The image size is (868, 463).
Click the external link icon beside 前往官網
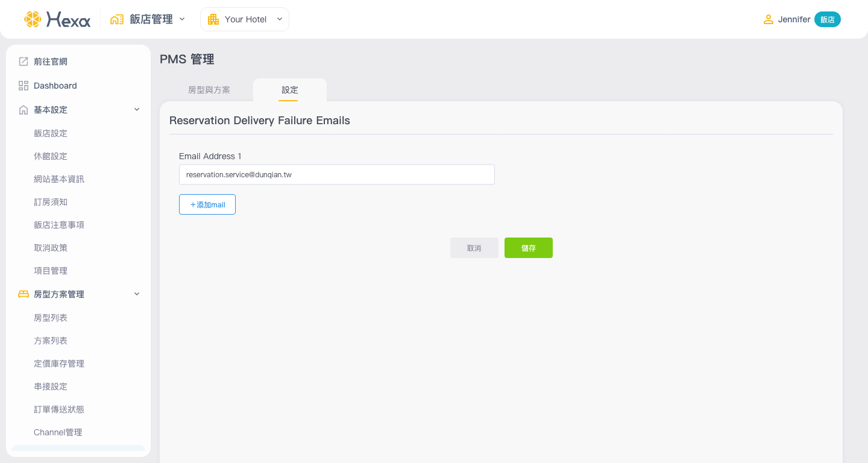[x=24, y=61]
